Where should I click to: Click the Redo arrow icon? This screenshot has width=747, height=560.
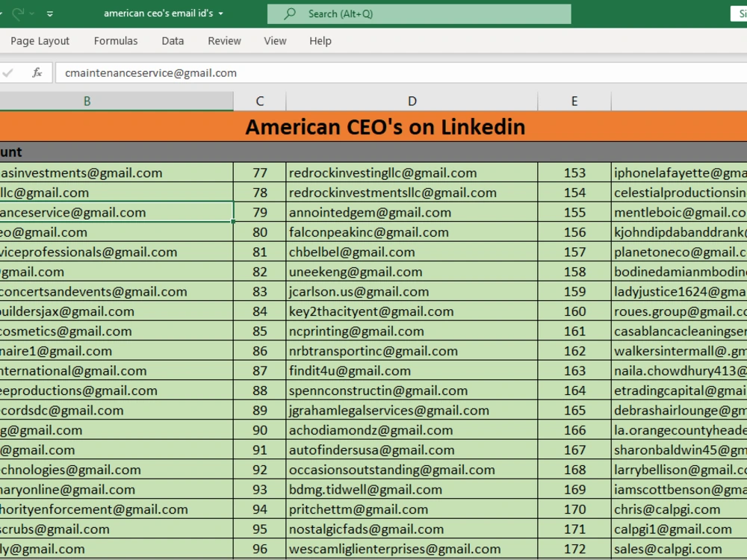click(18, 13)
